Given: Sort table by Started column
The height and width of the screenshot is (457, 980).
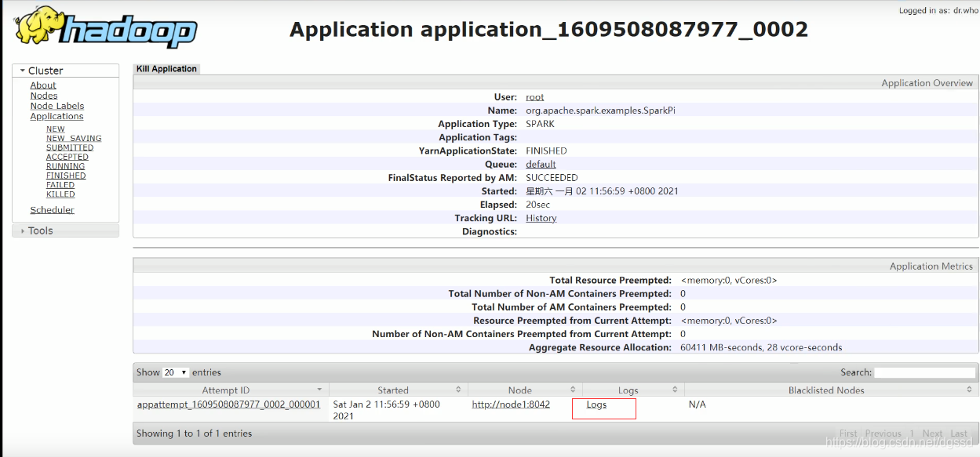Looking at the screenshot, I should (398, 390).
